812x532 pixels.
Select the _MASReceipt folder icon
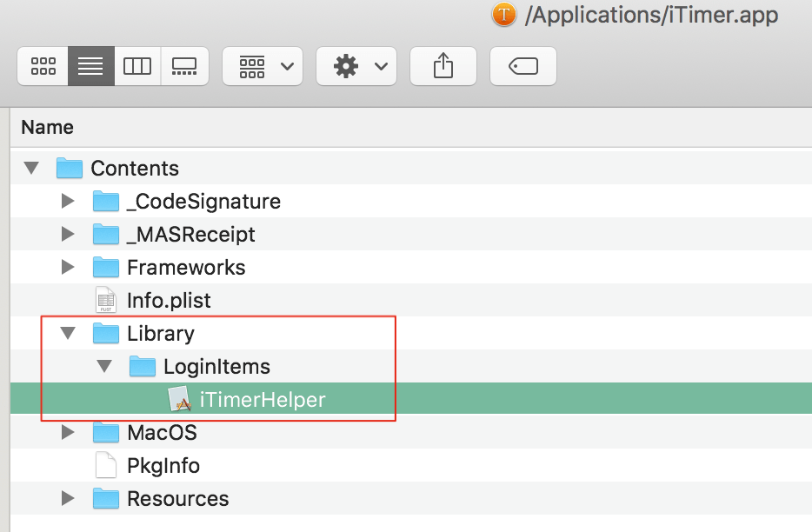tap(106, 234)
